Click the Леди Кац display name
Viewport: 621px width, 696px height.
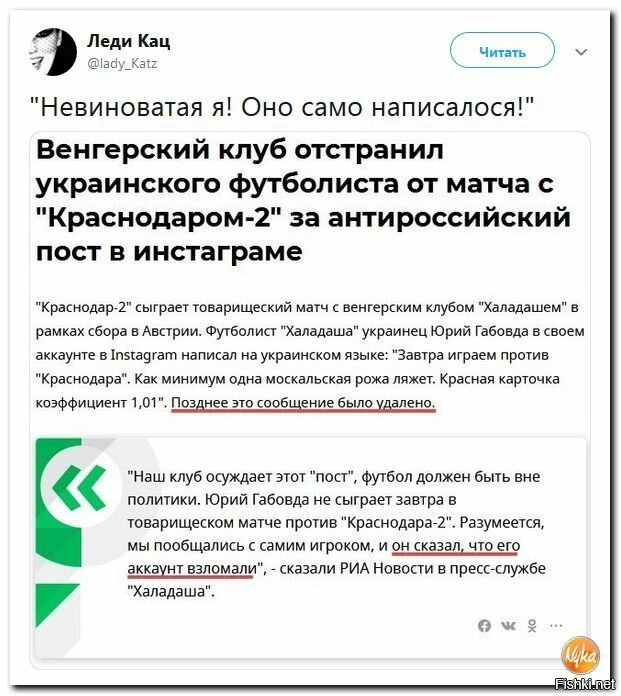[129, 41]
